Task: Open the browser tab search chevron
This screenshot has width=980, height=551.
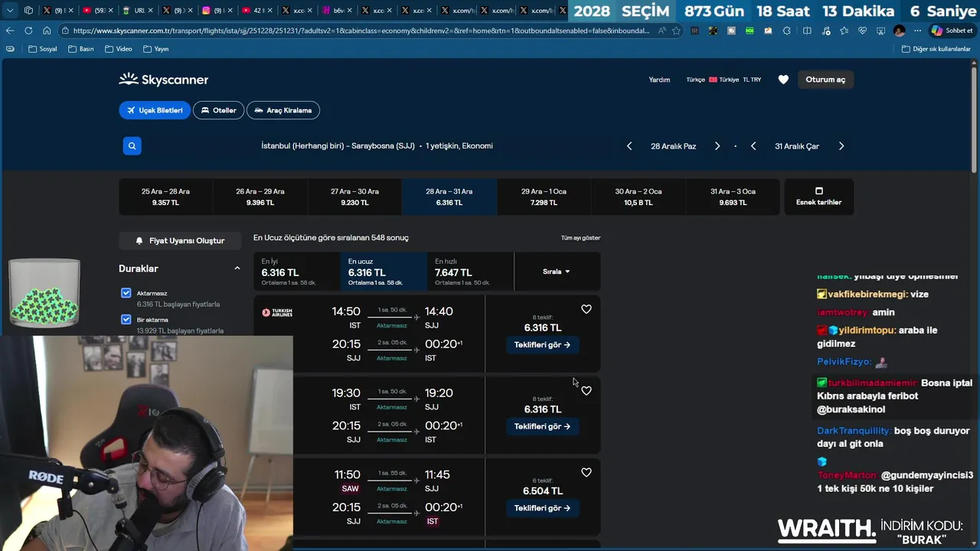Action: pos(10,11)
